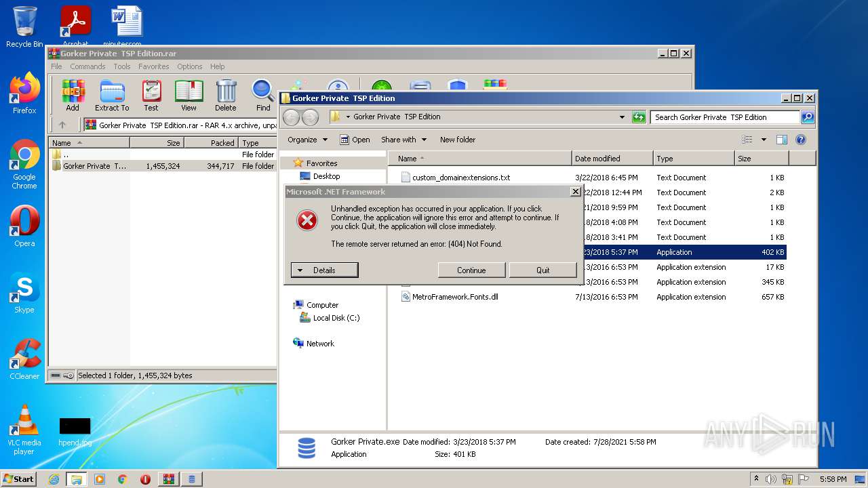Open WinRAR Options menu

point(190,66)
